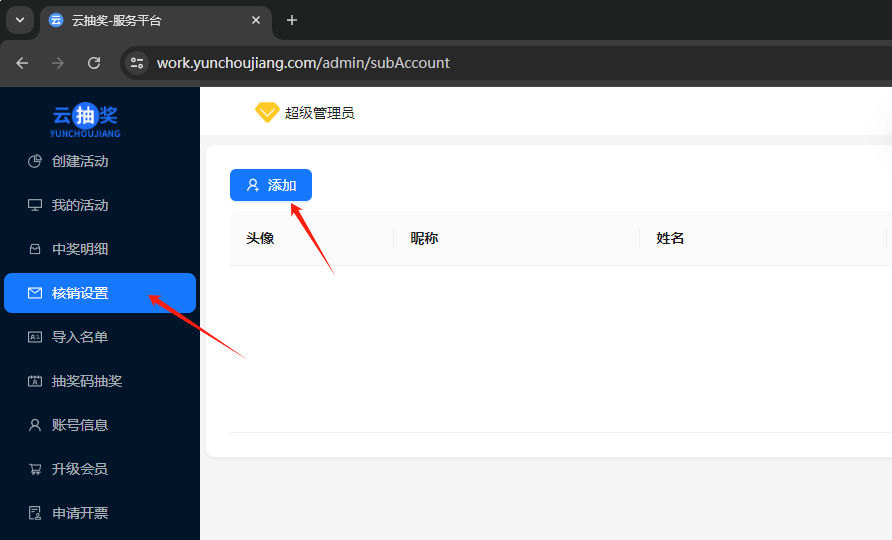The image size is (892, 540).
Task: Click the icon next to 中奖明细
Action: tap(35, 249)
